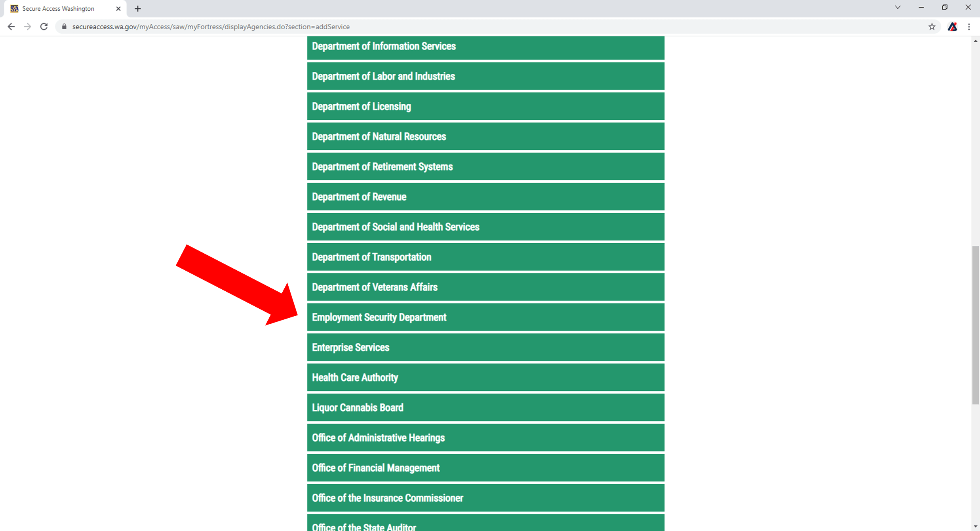Select Office of the Insurance Commissioner

485,498
